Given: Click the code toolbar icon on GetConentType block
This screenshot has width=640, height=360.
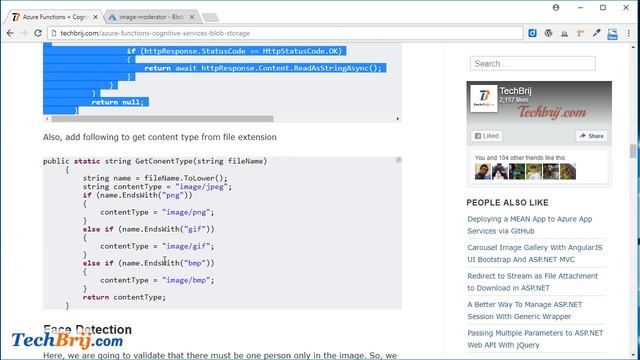Looking at the screenshot, I should tap(398, 160).
